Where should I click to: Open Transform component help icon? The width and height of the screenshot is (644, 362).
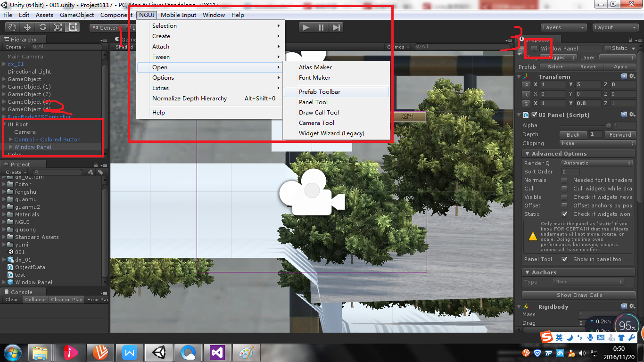point(624,76)
